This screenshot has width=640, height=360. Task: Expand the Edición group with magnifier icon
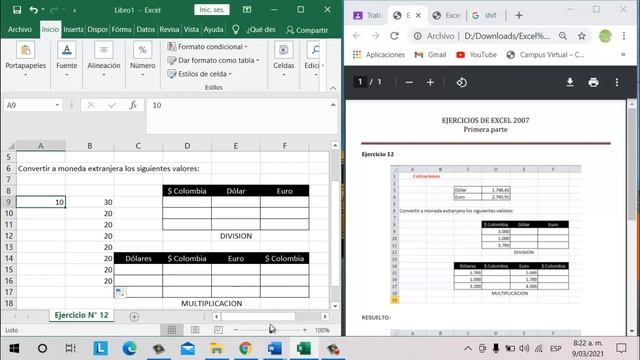point(314,60)
